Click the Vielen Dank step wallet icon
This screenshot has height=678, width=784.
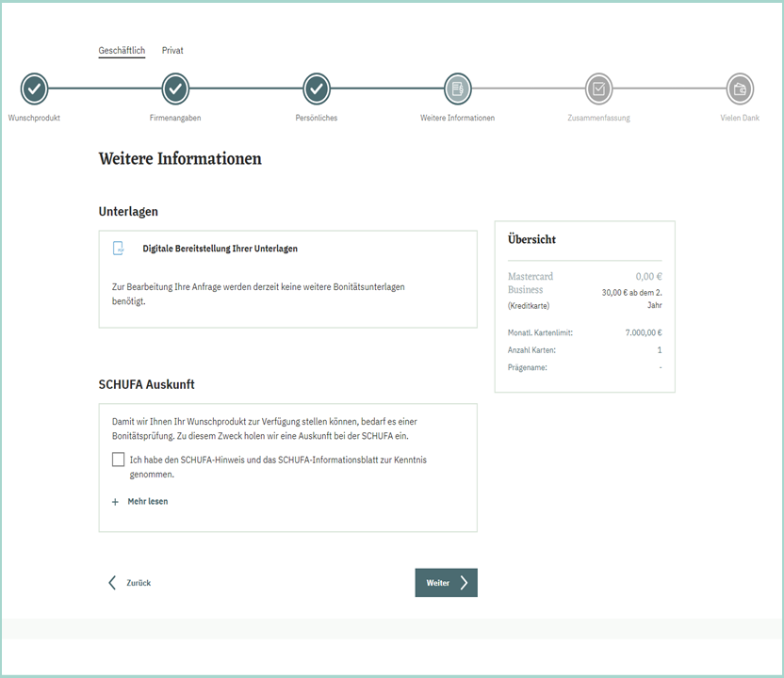coord(740,89)
